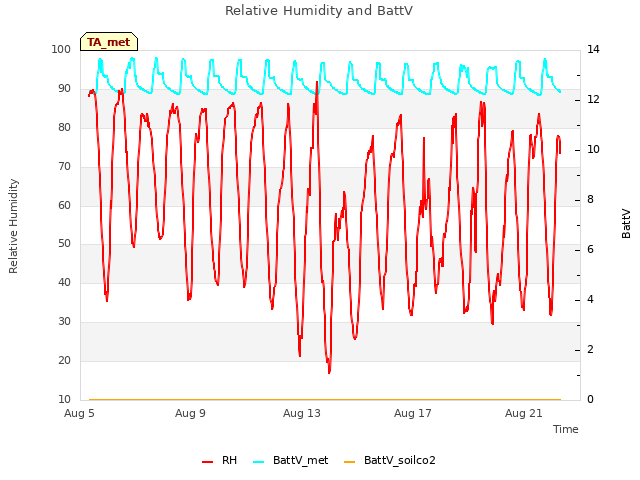Toggle the RH series in legend
This screenshot has width=640, height=480.
[220, 460]
